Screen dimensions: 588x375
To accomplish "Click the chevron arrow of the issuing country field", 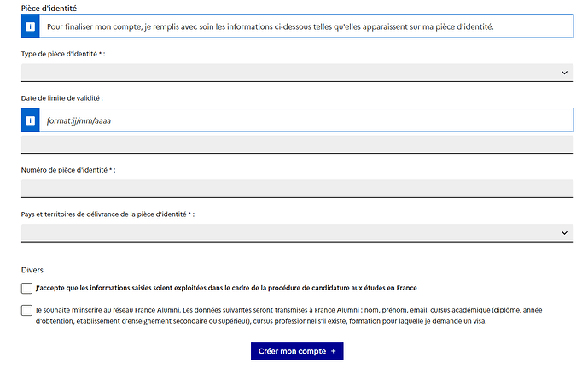I will pyautogui.click(x=564, y=232).
